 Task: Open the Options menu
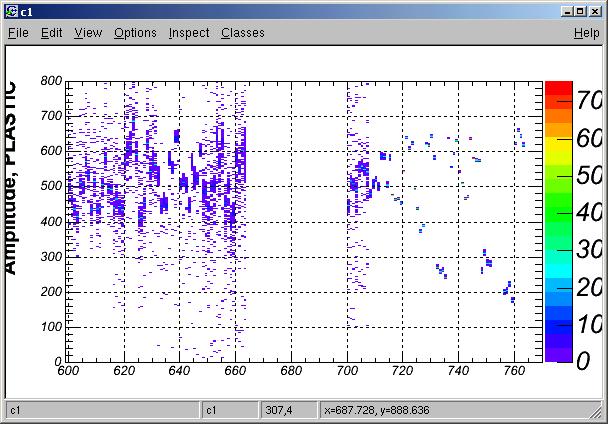click(x=135, y=33)
